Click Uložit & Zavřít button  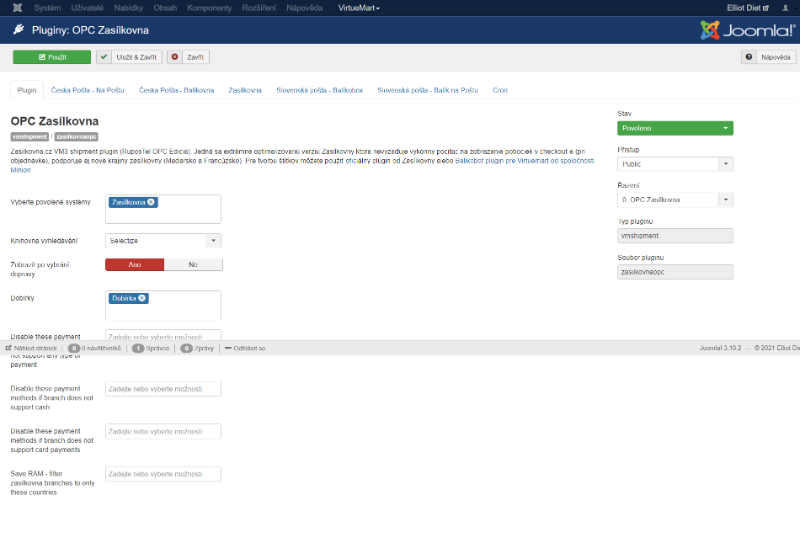[130, 57]
